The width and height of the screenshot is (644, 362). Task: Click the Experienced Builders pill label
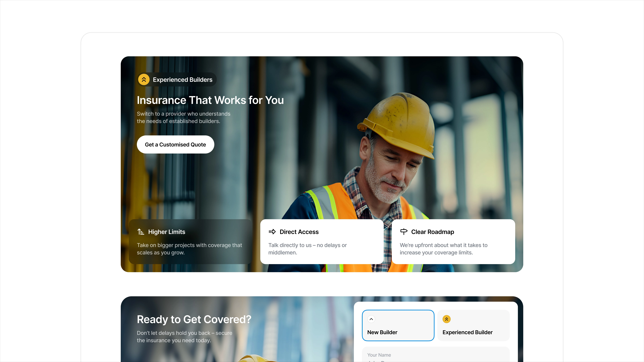coord(182,80)
